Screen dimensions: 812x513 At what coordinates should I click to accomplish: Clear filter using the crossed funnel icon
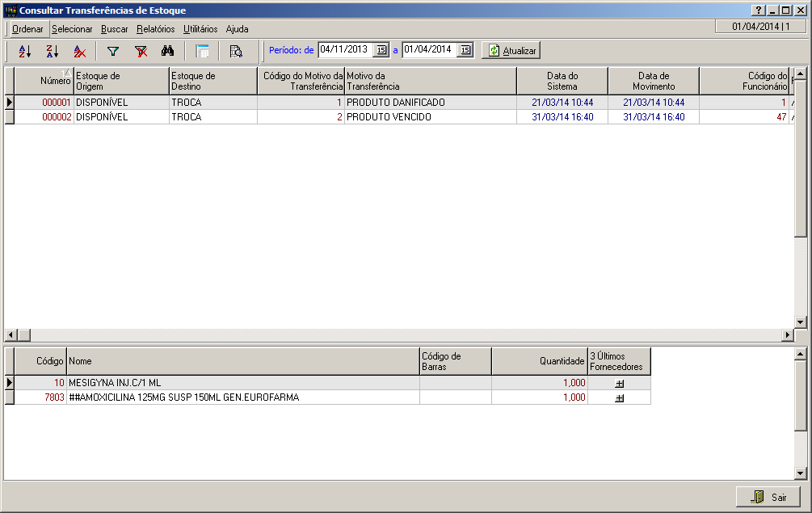click(x=141, y=51)
